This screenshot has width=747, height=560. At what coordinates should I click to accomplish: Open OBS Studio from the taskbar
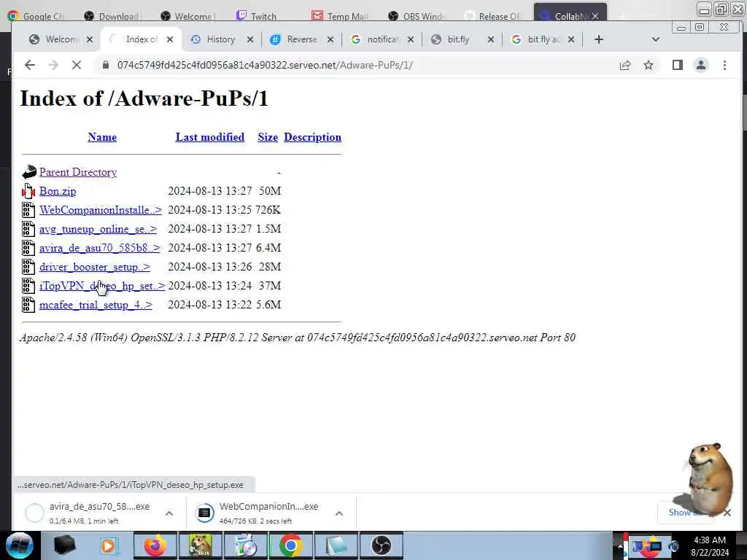point(381,545)
